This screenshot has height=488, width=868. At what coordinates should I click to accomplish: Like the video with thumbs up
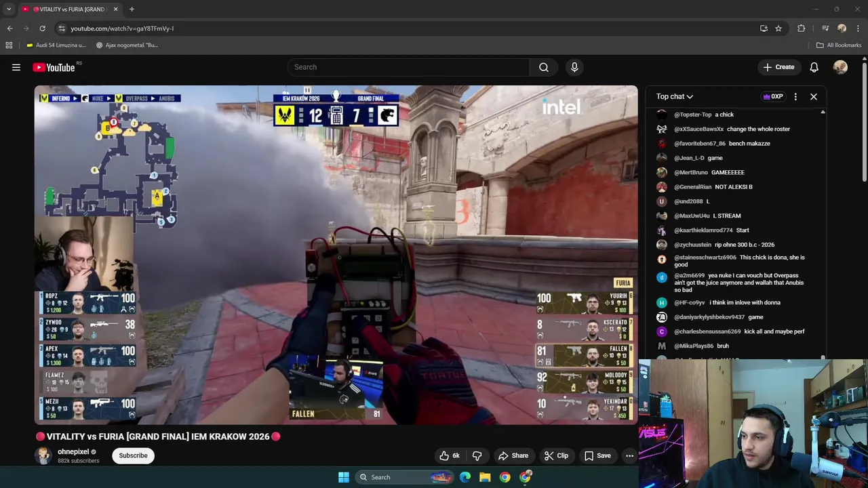[450, 455]
